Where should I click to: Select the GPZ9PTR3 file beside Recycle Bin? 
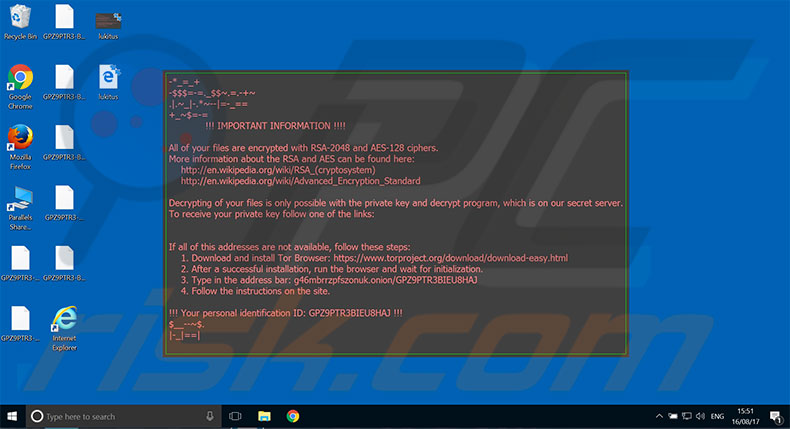[x=64, y=18]
